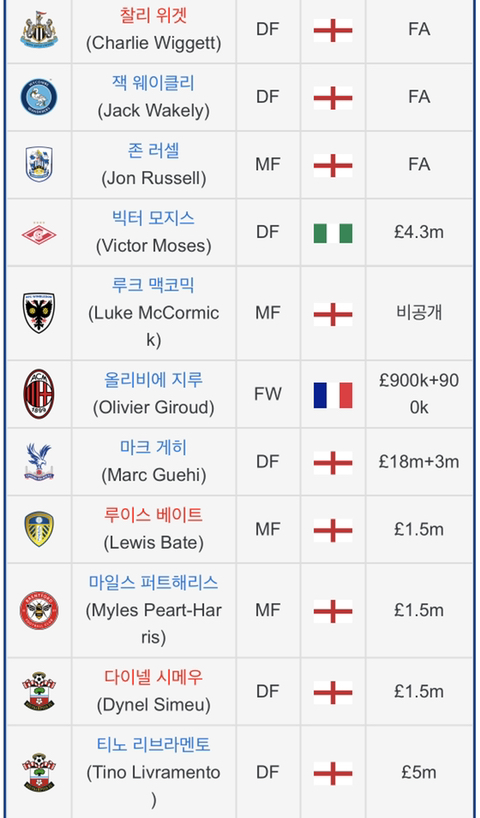The image size is (480, 818).
Task: Click the Brentford club crest
Action: coord(39,610)
